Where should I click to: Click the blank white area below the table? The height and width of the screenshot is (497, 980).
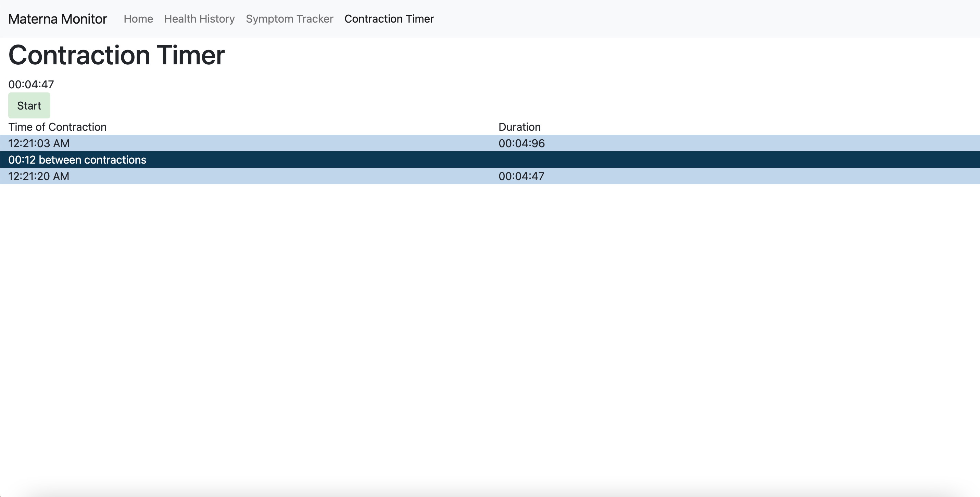(x=490, y=323)
